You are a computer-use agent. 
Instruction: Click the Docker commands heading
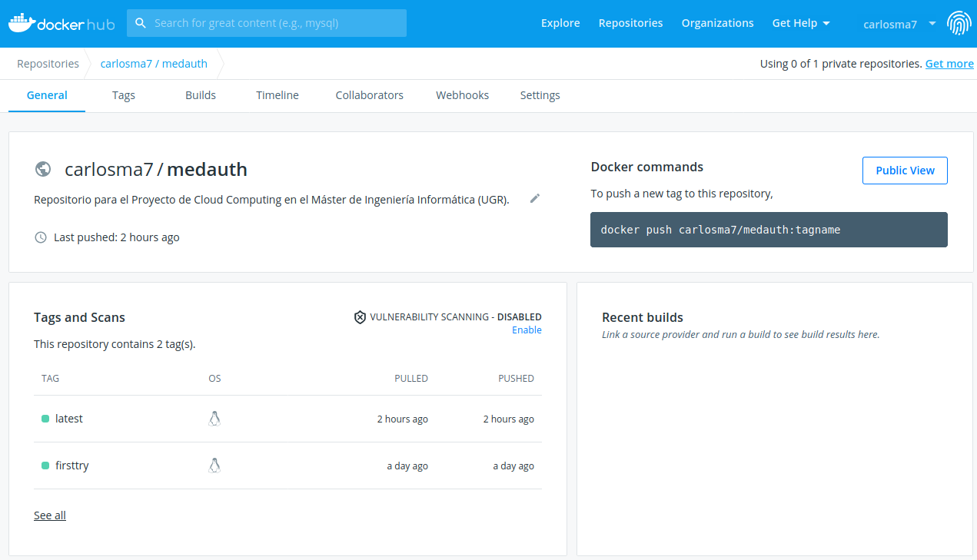(647, 167)
